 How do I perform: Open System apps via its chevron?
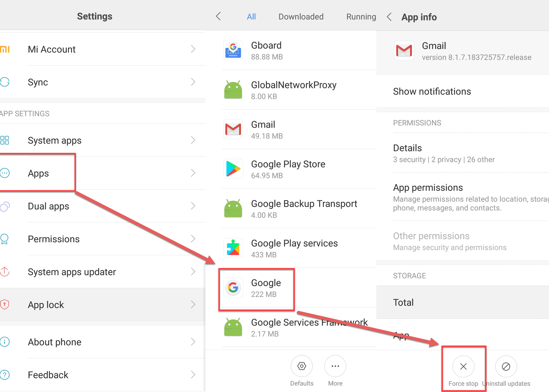(x=193, y=140)
